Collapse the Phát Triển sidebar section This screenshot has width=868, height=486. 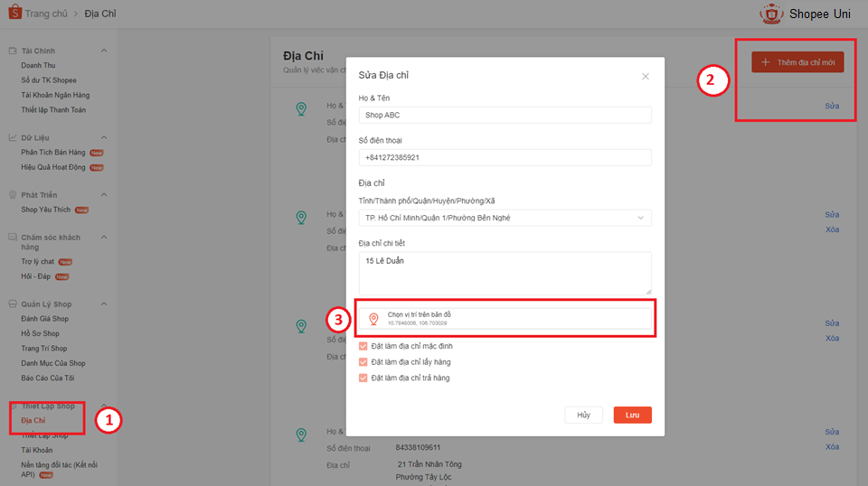(x=104, y=195)
